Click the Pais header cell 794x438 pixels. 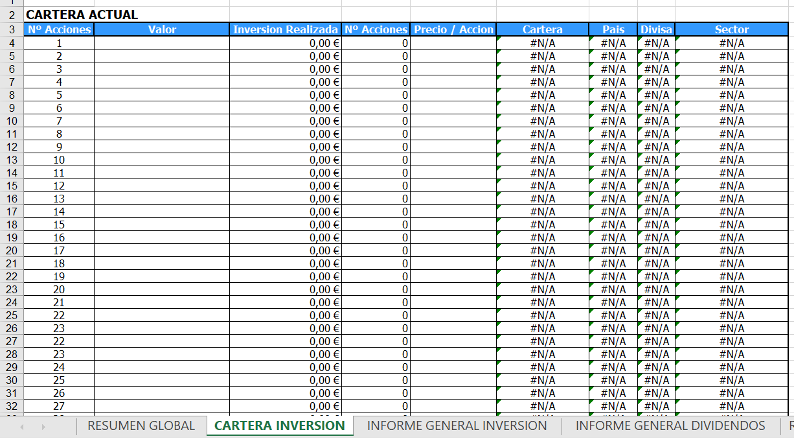[613, 30]
